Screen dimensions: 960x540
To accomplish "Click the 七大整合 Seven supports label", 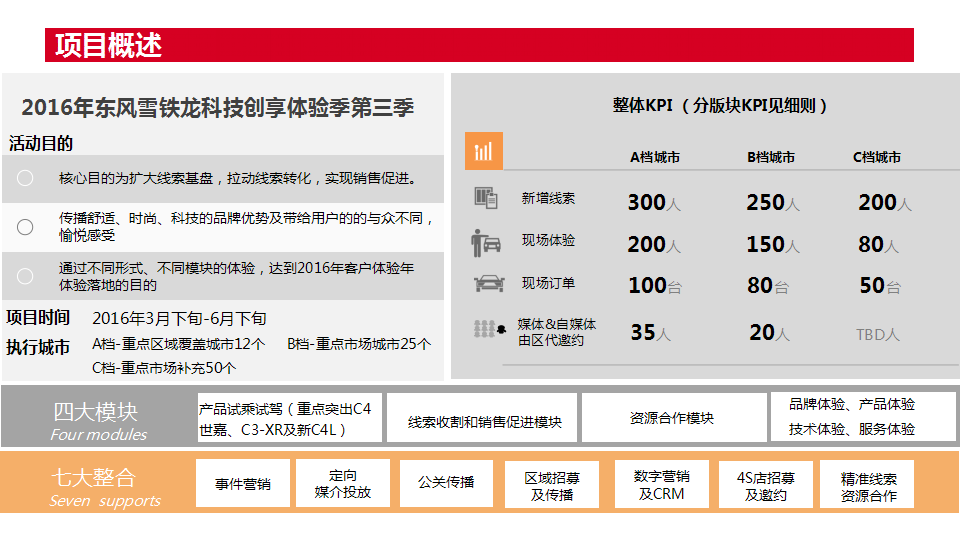I will pyautogui.click(x=104, y=487).
